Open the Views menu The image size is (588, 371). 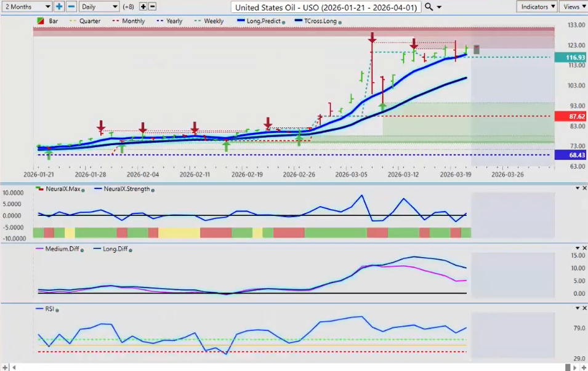pos(574,7)
